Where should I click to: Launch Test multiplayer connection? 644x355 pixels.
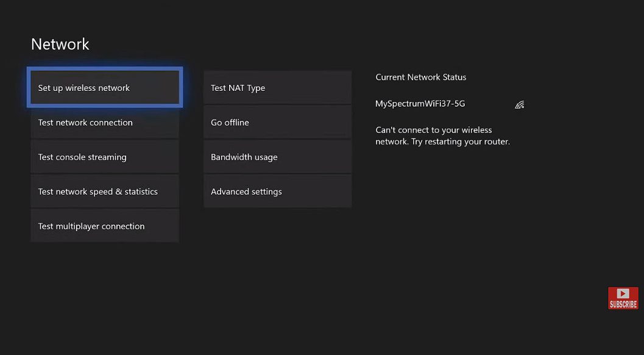click(104, 226)
